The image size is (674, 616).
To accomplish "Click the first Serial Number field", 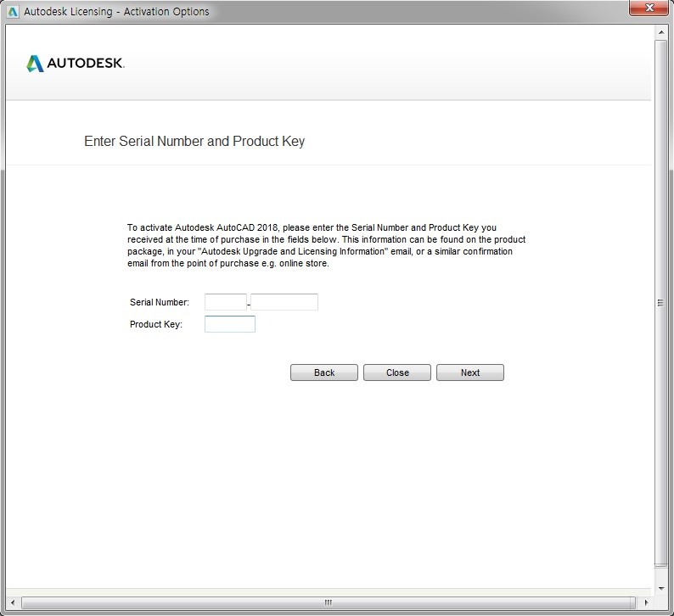I will (225, 302).
